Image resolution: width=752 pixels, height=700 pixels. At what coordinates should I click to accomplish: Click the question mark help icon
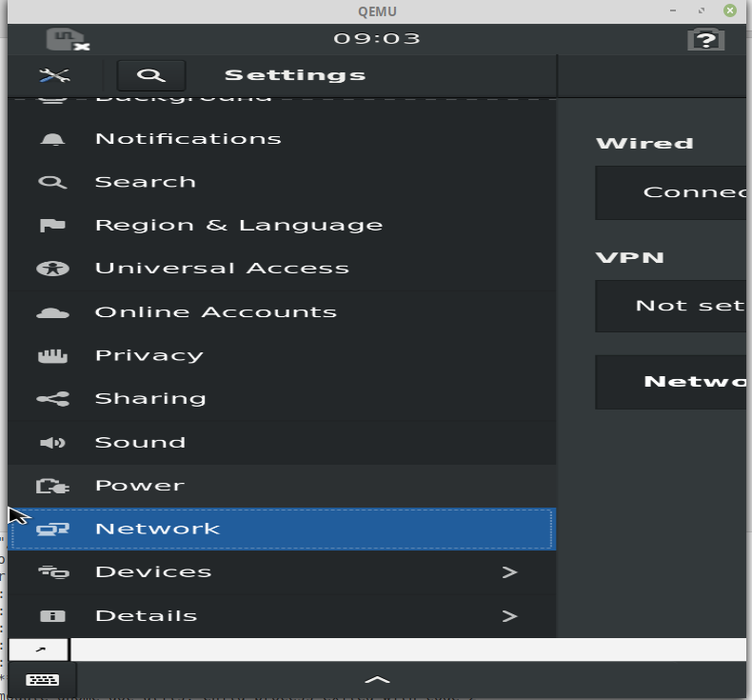coord(705,39)
